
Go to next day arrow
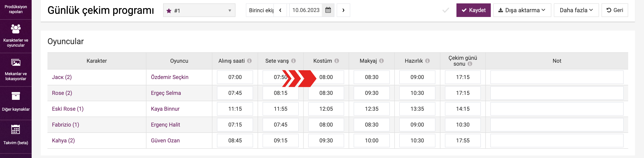pyautogui.click(x=343, y=10)
